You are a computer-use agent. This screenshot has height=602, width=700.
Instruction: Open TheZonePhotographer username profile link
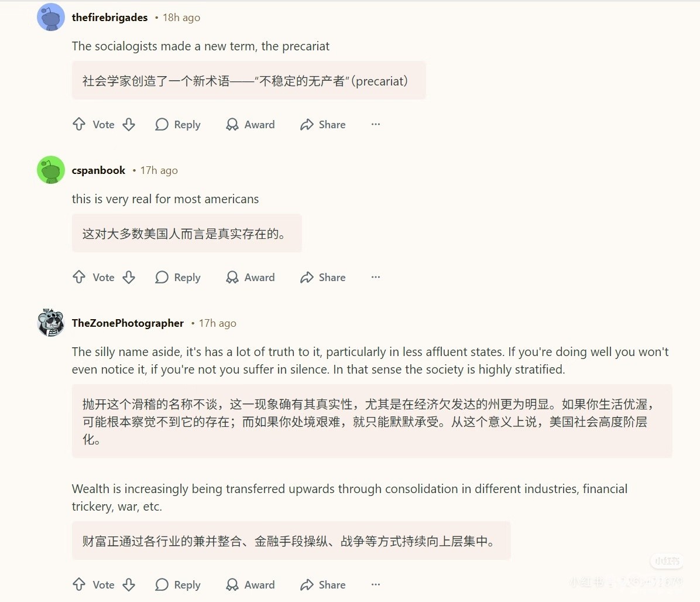(128, 323)
